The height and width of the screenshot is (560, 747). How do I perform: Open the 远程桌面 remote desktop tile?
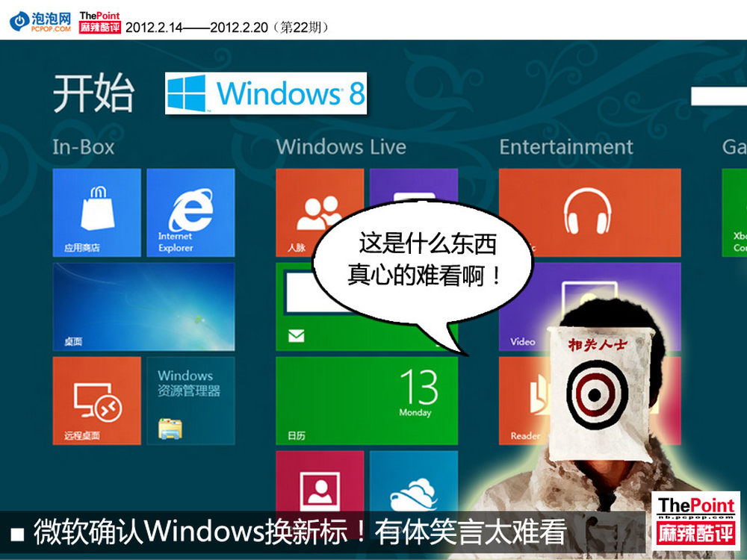pos(96,400)
